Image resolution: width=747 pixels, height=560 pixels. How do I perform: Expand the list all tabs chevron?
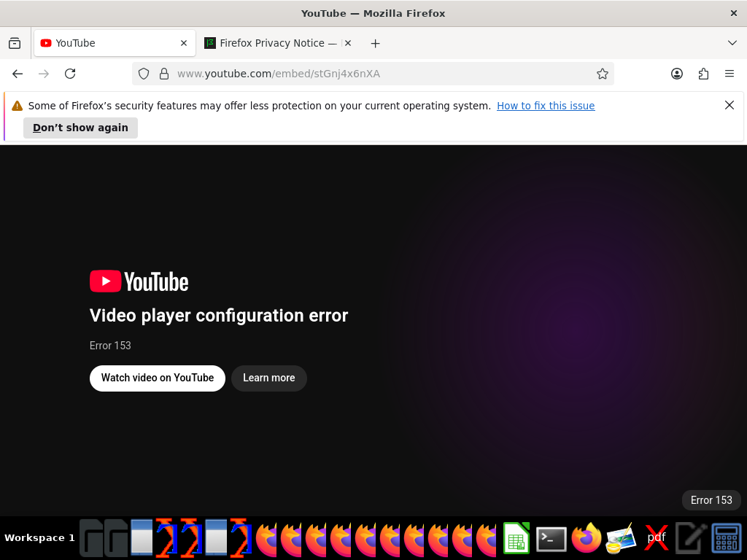pos(732,43)
